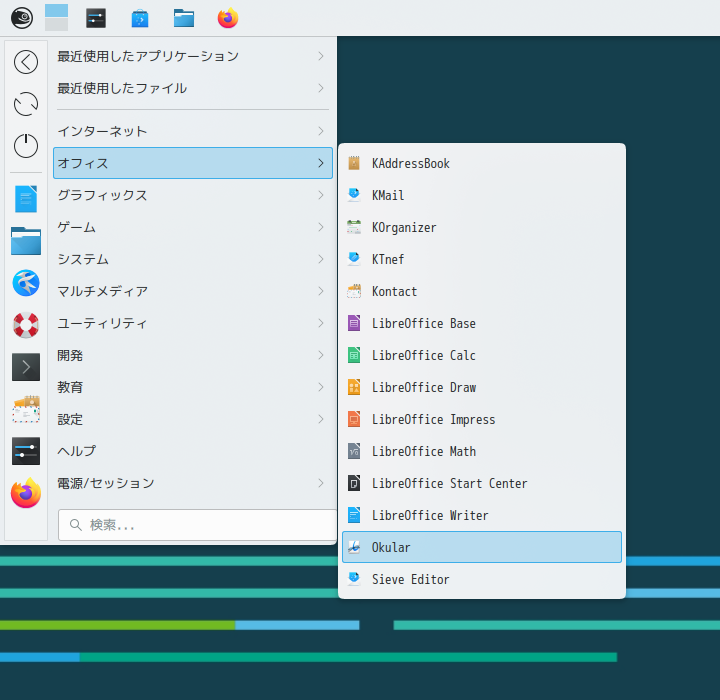The image size is (720, 700).
Task: Launch Falkon browser favorite in sidebar
Action: click(x=26, y=282)
